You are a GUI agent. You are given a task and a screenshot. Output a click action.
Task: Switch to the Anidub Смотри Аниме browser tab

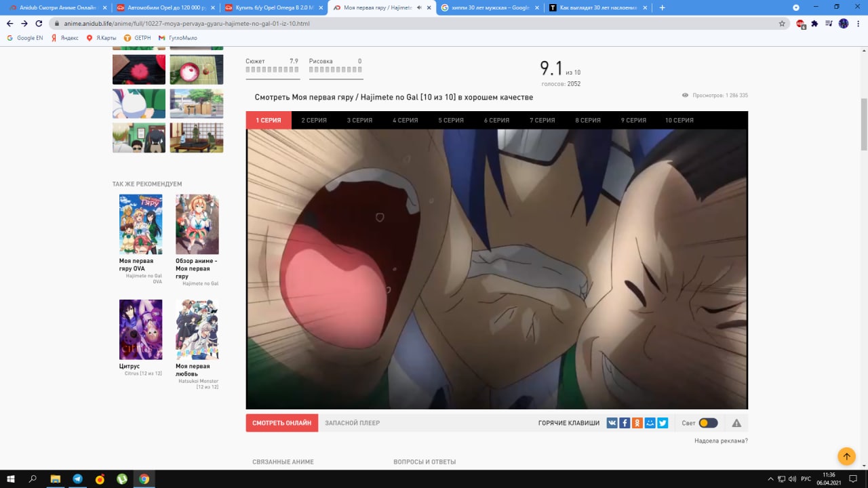point(57,7)
